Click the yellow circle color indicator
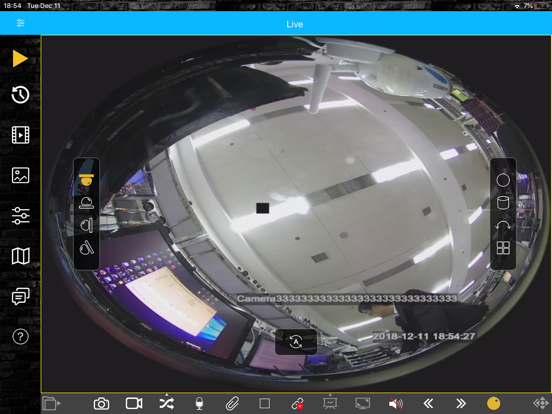The image size is (552, 414). tap(493, 403)
